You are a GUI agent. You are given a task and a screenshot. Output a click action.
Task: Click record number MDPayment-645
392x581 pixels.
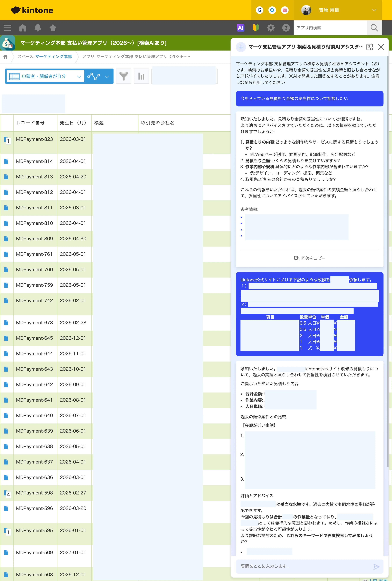coord(35,338)
